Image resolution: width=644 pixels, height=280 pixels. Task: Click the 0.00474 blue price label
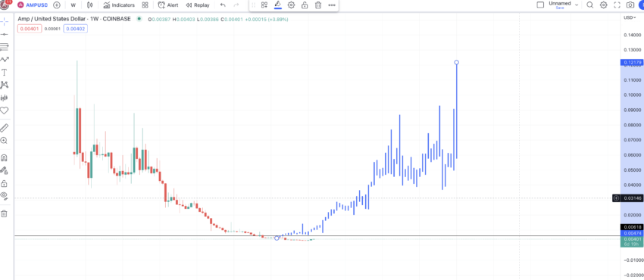point(632,233)
